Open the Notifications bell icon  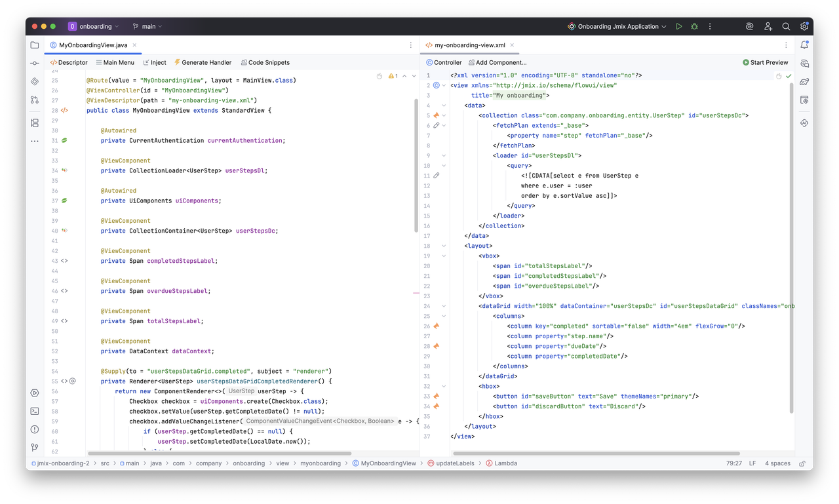(804, 45)
